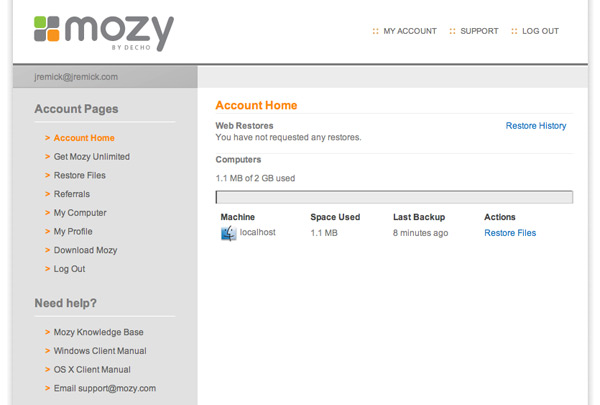This screenshot has height=405, width=600.
Task: Click the Mozy logo
Action: pyautogui.click(x=104, y=33)
